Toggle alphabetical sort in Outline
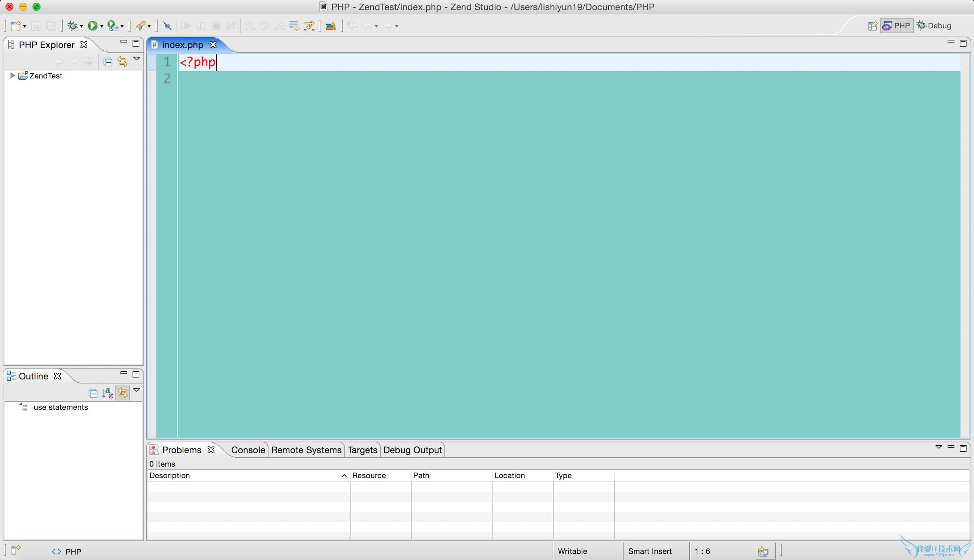Image resolution: width=974 pixels, height=560 pixels. (108, 393)
